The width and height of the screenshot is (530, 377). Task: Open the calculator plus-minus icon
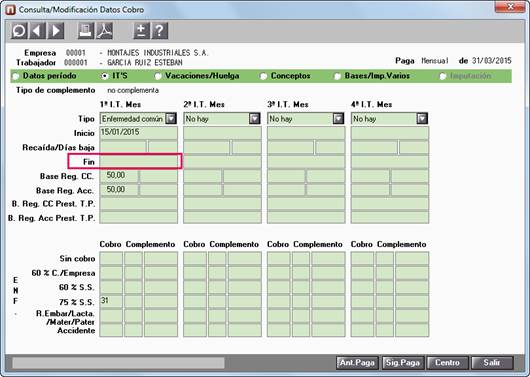click(x=141, y=31)
